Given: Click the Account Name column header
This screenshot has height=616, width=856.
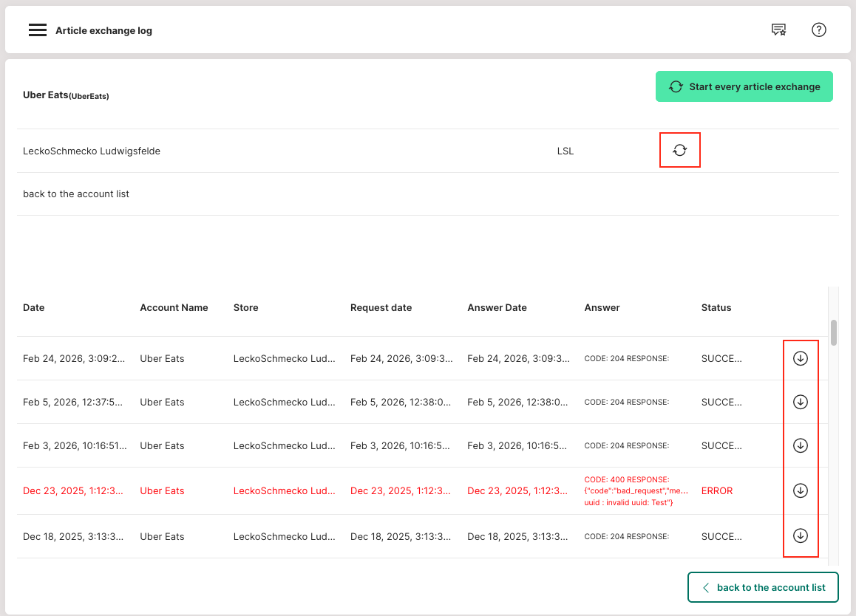Looking at the screenshot, I should pos(174,308).
